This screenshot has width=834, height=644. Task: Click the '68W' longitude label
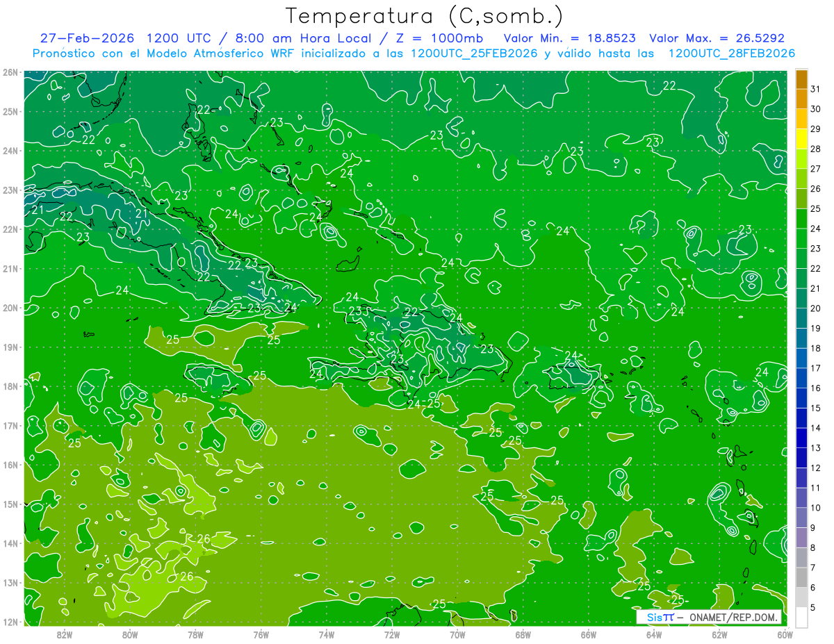[x=523, y=634]
